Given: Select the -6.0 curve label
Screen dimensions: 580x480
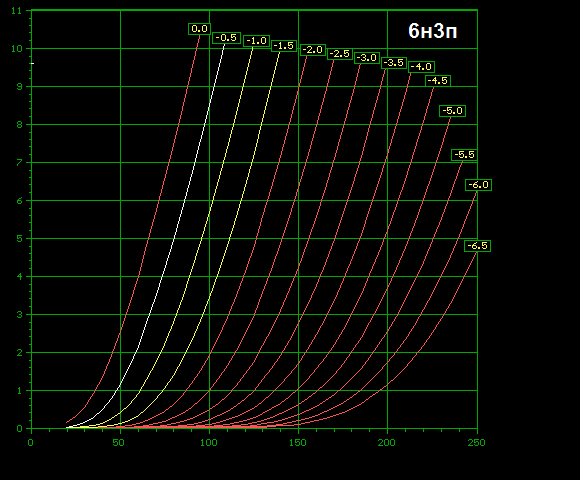Looking at the screenshot, I should click(478, 185).
